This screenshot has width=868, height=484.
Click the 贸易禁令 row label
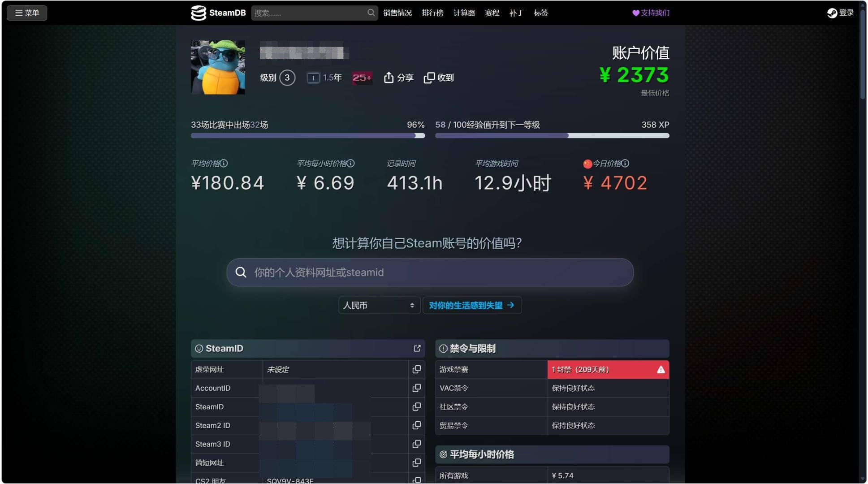pyautogui.click(x=453, y=426)
